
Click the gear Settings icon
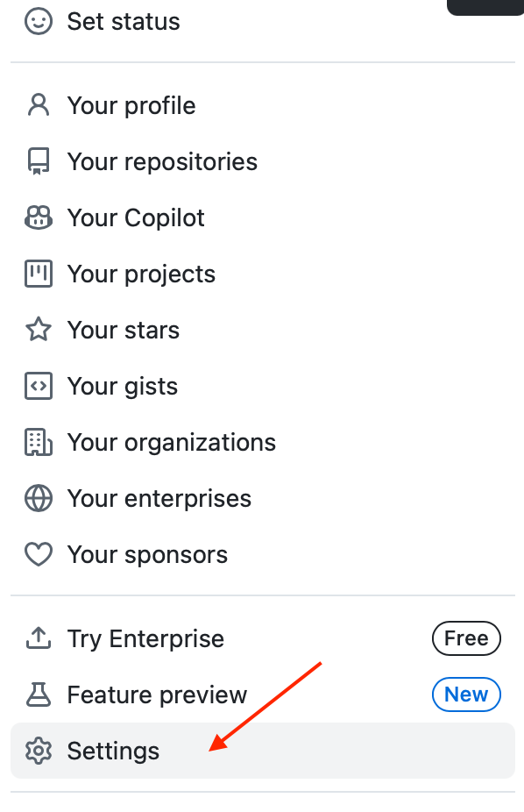point(39,751)
